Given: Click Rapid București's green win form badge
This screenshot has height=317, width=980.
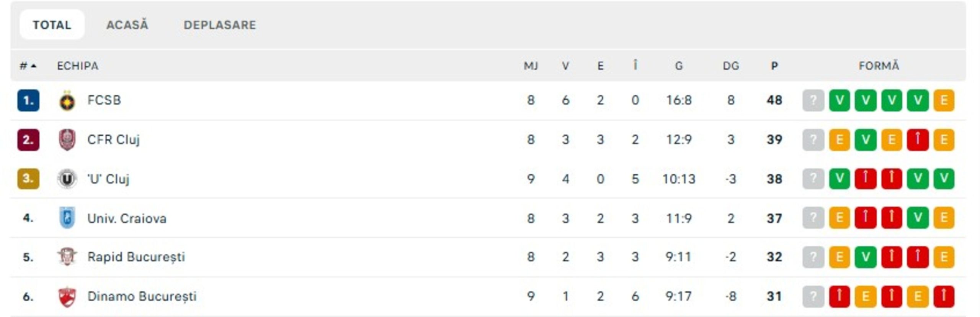Looking at the screenshot, I should (865, 257).
